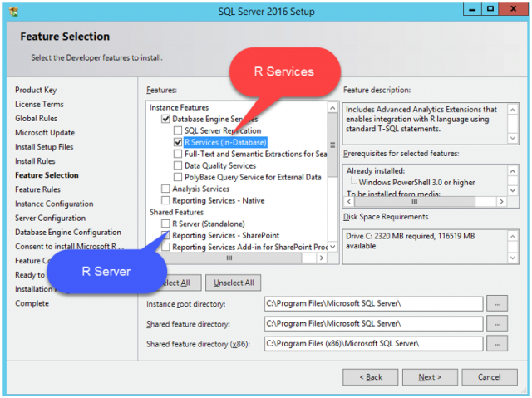Screen dimensions: 532x398
Task: Enable SQL Server Replication checkbox
Action: [x=178, y=130]
